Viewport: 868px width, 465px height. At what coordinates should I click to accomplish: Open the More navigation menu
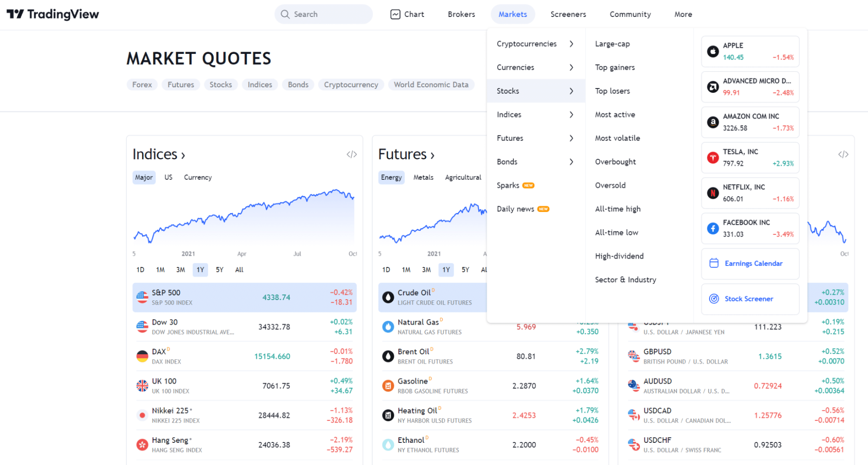pos(683,14)
